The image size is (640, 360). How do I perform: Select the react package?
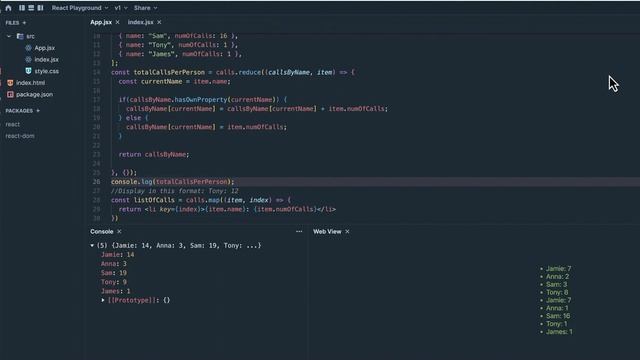coord(13,124)
